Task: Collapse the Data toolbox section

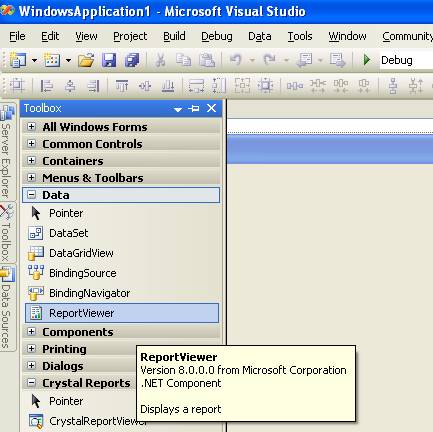Action: (x=31, y=195)
